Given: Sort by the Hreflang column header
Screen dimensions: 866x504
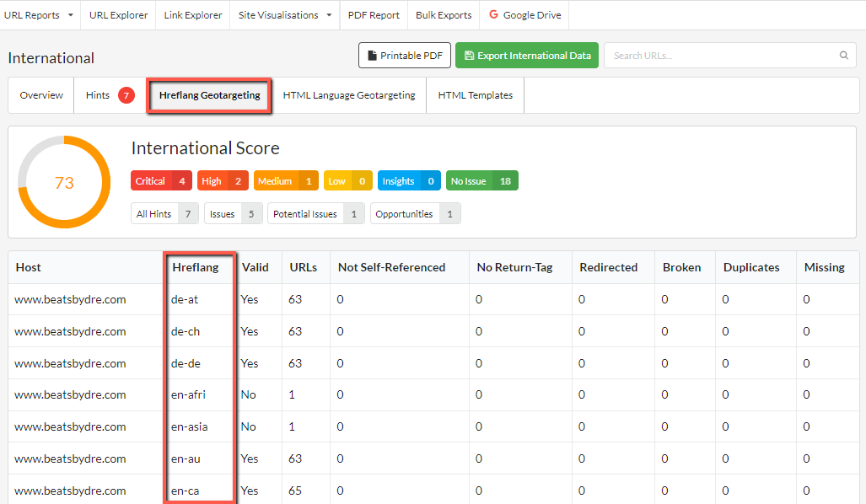Looking at the screenshot, I should click(x=196, y=267).
